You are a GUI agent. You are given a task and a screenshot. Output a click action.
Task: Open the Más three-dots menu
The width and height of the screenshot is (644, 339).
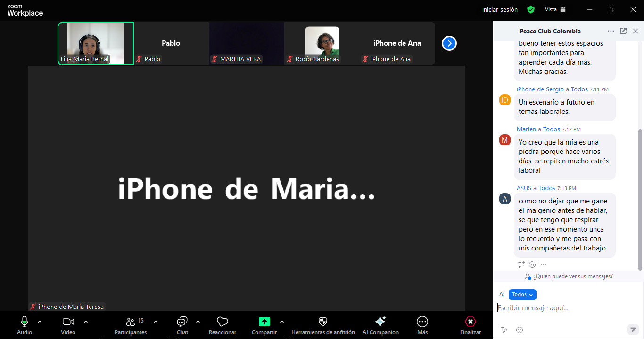422,322
